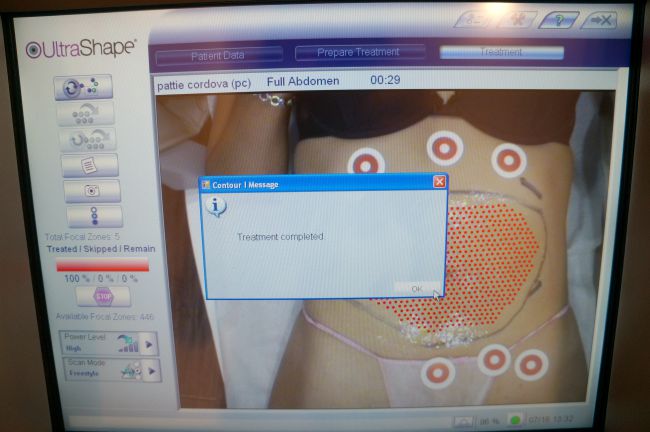Screen dimensions: 650x432
Task: Expand the Scan Mode arrow
Action: pos(152,371)
